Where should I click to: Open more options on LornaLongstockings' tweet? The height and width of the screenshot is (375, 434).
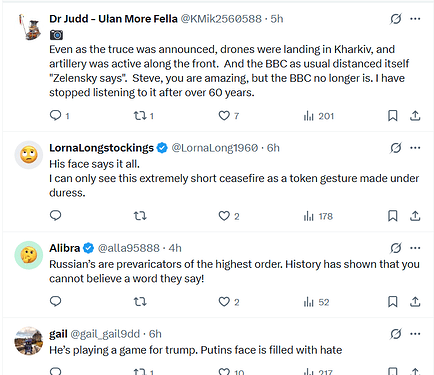click(415, 148)
